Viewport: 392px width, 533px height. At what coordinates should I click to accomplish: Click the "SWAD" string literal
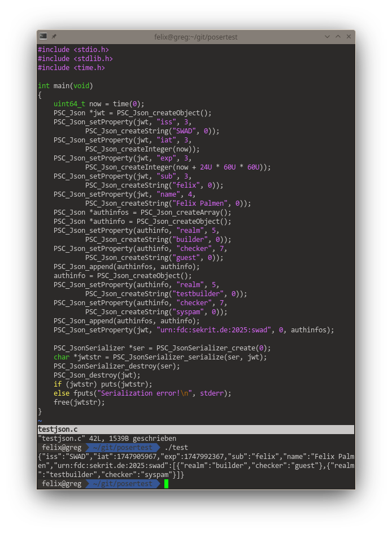pos(184,131)
